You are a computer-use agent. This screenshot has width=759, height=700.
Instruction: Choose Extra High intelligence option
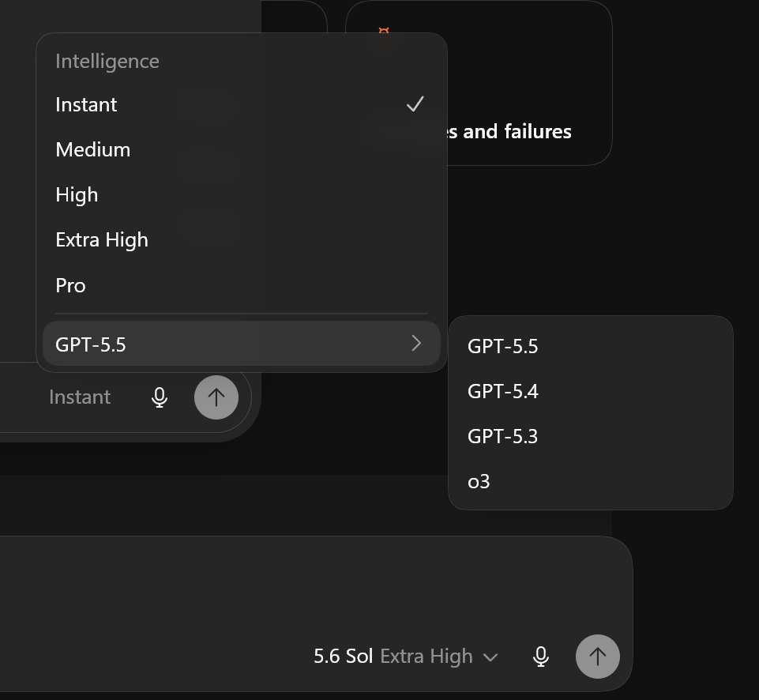coord(241,239)
